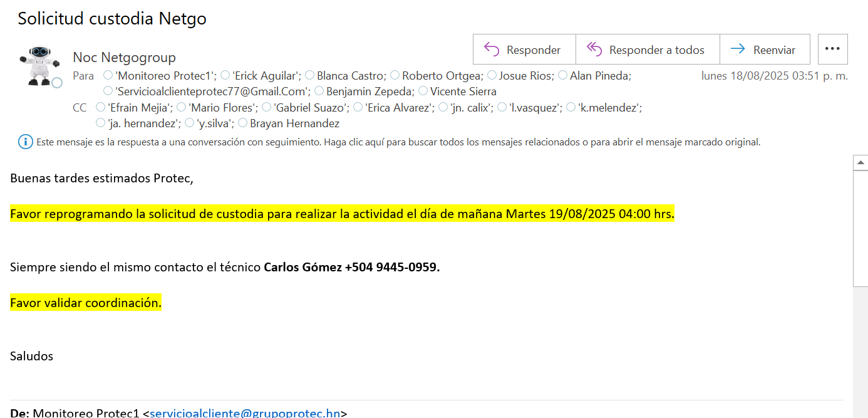Click the presence indicator for Vicente Sierra

click(x=423, y=91)
